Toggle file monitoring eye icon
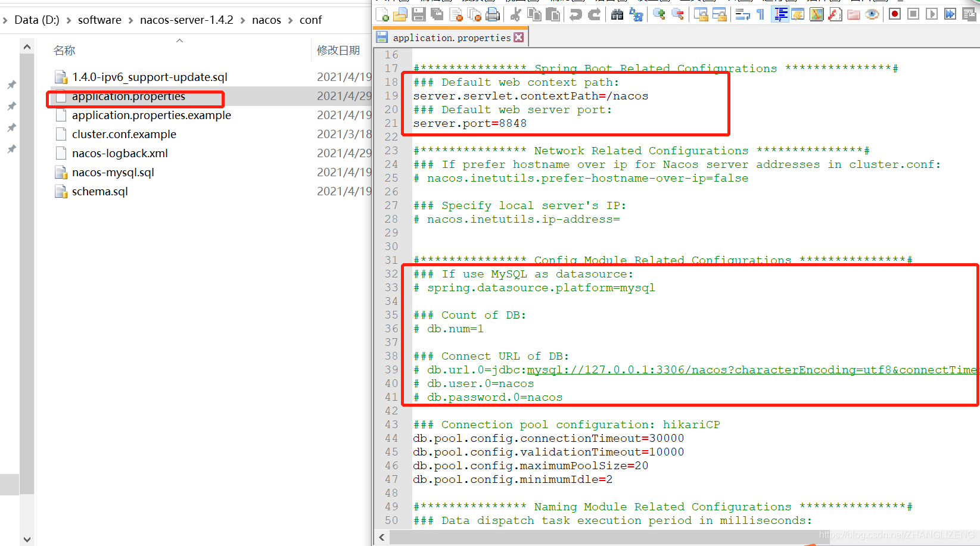980x546 pixels. click(872, 14)
